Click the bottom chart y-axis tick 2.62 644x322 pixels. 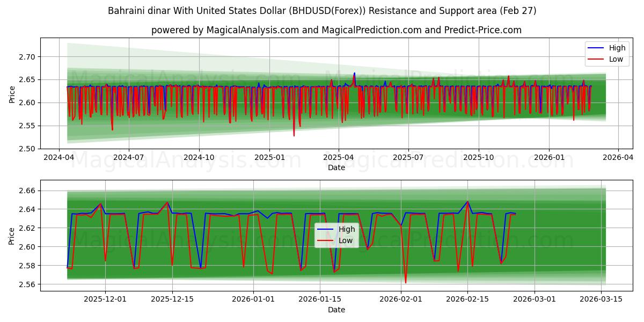(27, 228)
